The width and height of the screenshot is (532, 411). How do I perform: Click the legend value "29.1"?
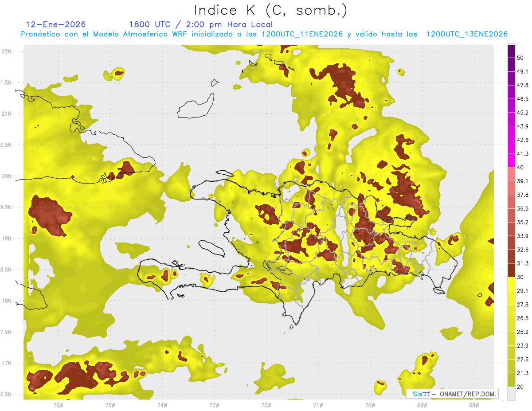pos(523,291)
